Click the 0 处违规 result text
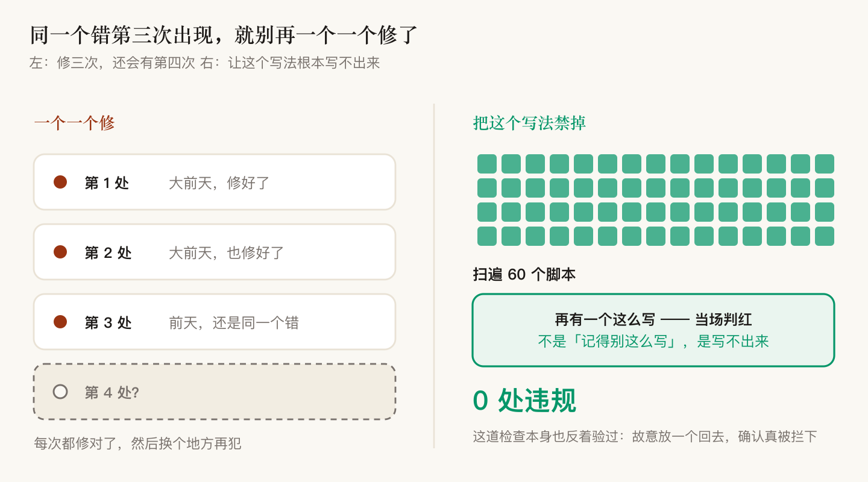 coord(524,401)
